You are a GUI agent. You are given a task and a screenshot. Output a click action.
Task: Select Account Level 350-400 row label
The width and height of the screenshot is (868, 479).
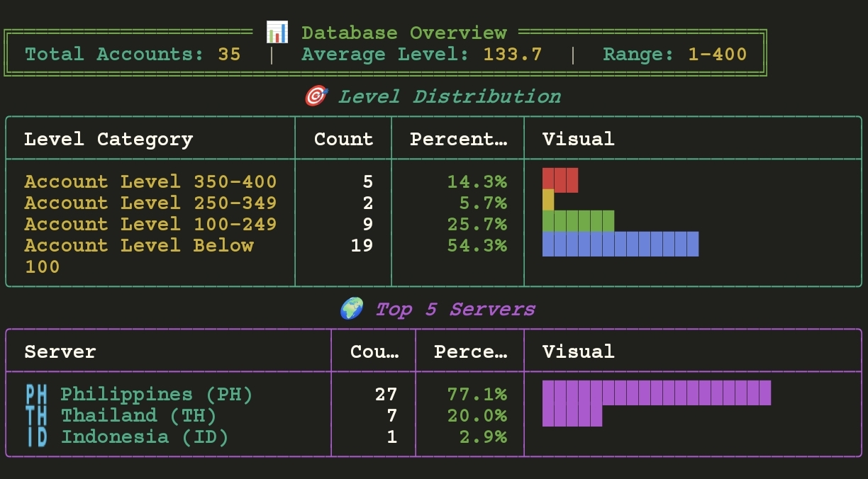pos(150,181)
